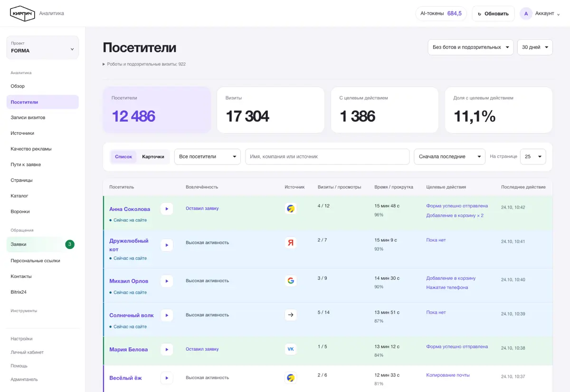This screenshot has width=570, height=392.
Task: Open the Сначала последние sort dropdown
Action: pos(449,157)
